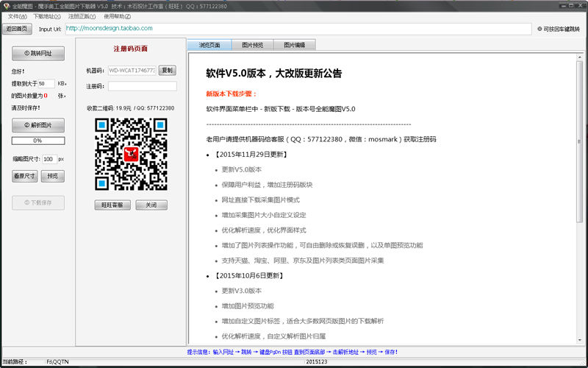Select the 浏览页面 tab
This screenshot has width=588, height=368.
(x=209, y=45)
